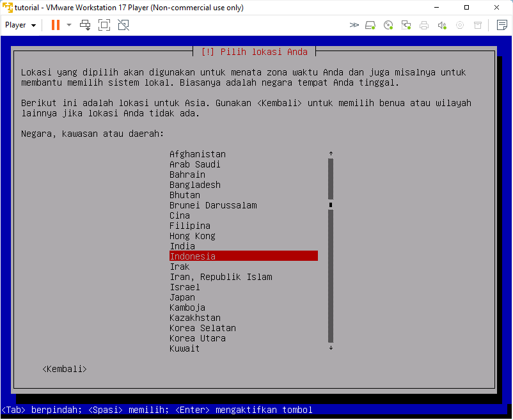
Task: Pause the virtual machine
Action: pos(56,25)
